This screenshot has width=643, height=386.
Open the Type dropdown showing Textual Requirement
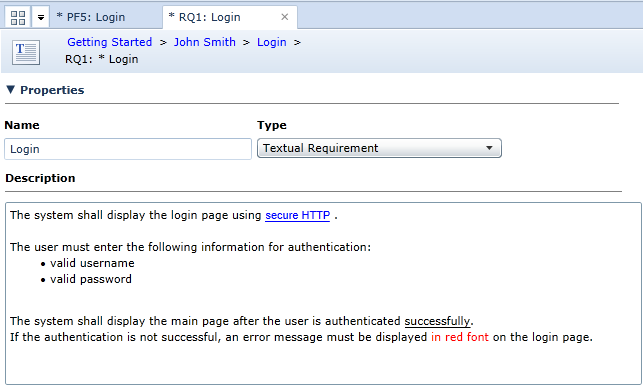click(x=379, y=148)
